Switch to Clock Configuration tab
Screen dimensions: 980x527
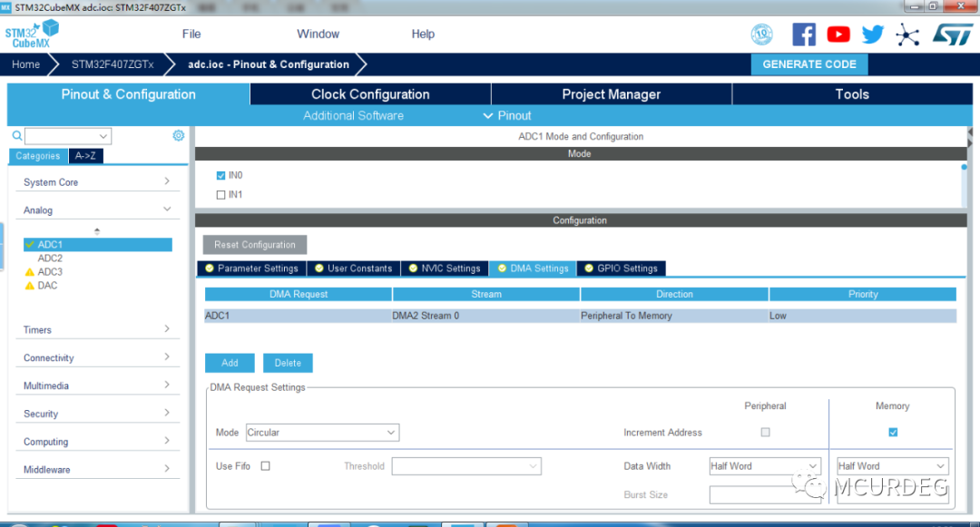click(x=370, y=94)
